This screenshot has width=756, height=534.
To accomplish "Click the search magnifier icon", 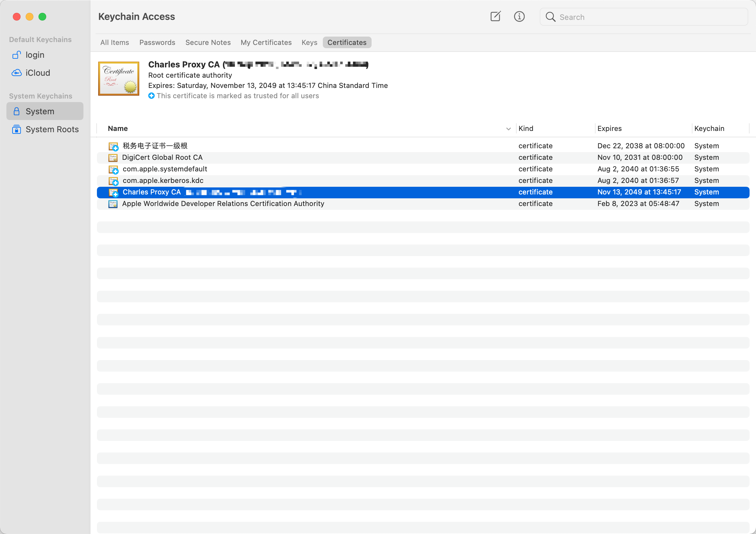I will coord(550,17).
